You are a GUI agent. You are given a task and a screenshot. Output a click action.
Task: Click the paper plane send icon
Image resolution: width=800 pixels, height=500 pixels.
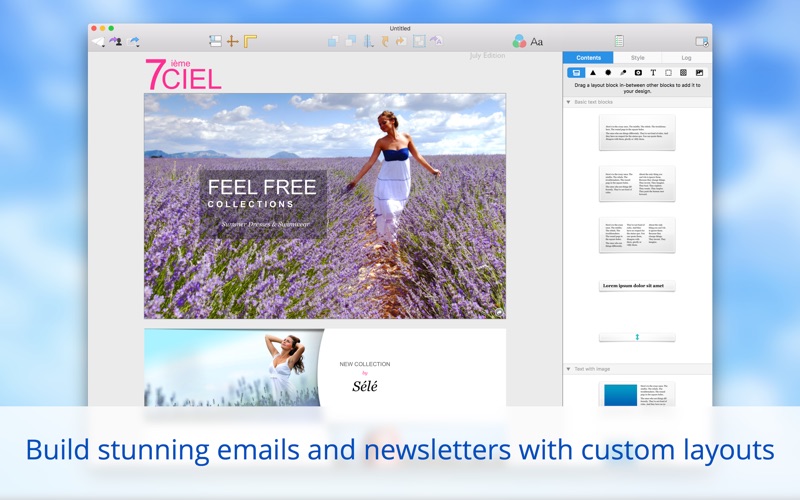tap(98, 42)
